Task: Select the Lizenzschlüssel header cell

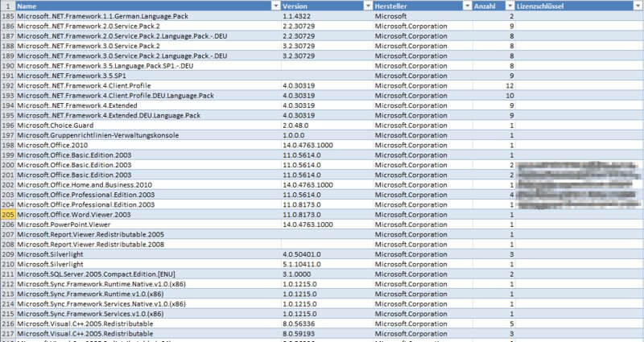Action: pyautogui.click(x=579, y=6)
